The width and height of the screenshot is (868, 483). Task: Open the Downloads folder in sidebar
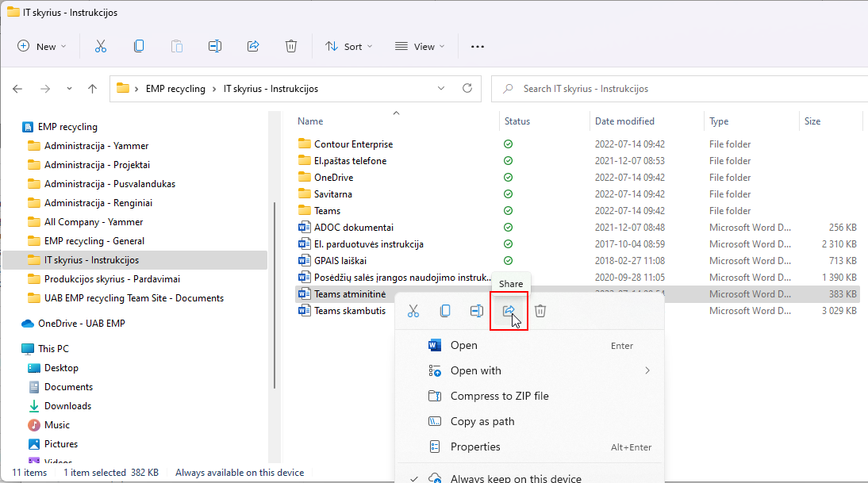(x=67, y=406)
